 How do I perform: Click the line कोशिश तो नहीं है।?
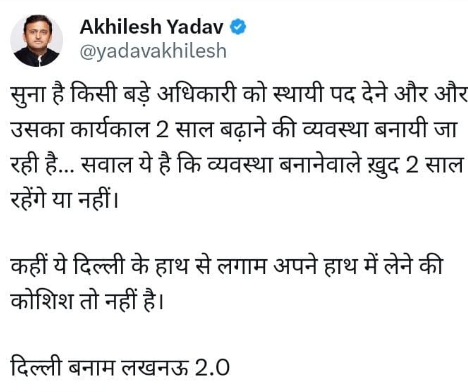click(87, 302)
